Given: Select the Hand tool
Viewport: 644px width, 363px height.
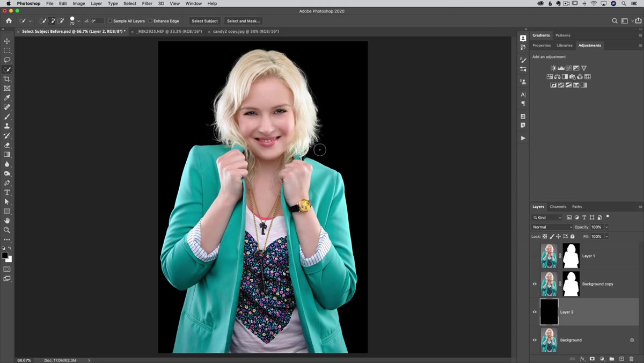Looking at the screenshot, I should click(x=7, y=221).
